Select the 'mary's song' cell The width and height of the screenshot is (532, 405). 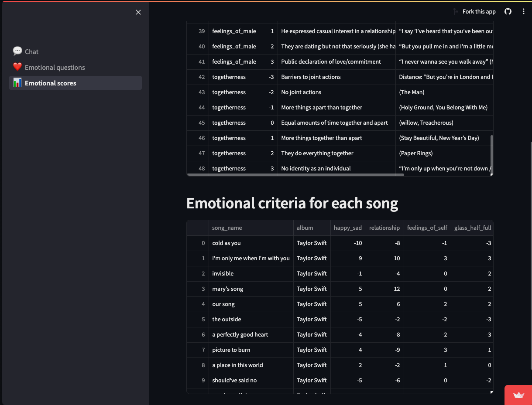228,289
